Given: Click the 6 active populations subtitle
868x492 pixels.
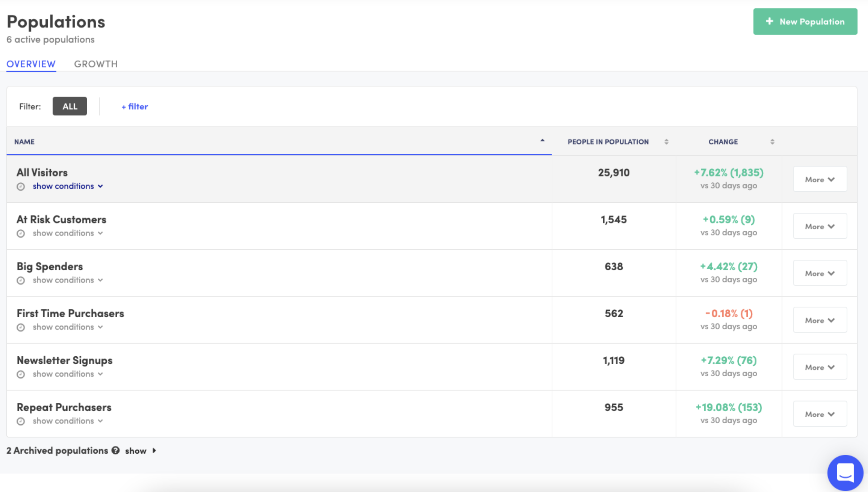Looking at the screenshot, I should pyautogui.click(x=51, y=39).
